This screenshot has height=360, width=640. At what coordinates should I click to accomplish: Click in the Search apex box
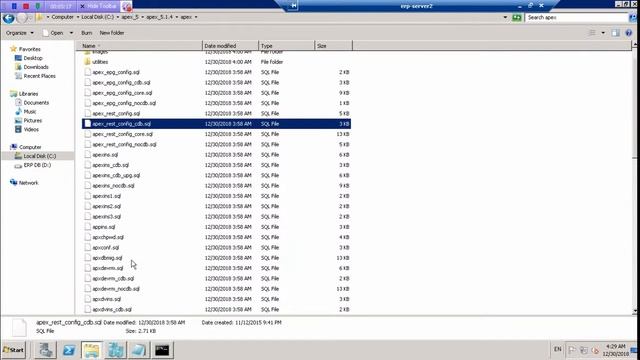pyautogui.click(x=576, y=18)
